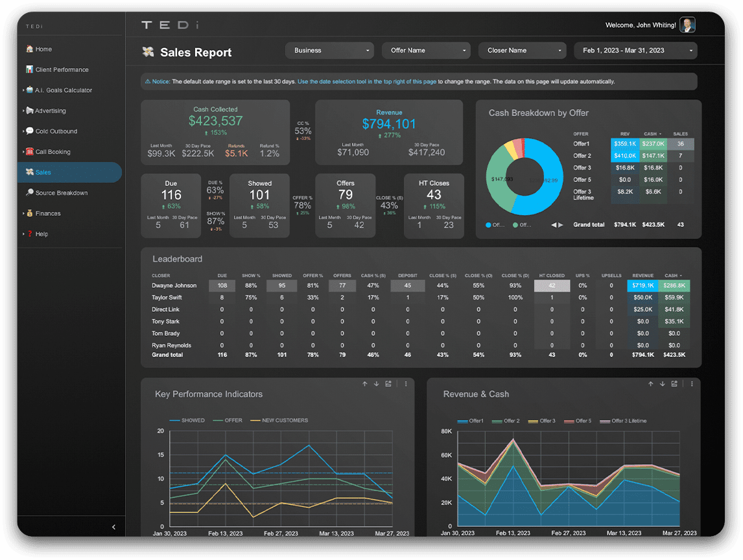Viewport: 743px width, 560px height.
Task: Open the Business filter dropdown
Action: [329, 50]
